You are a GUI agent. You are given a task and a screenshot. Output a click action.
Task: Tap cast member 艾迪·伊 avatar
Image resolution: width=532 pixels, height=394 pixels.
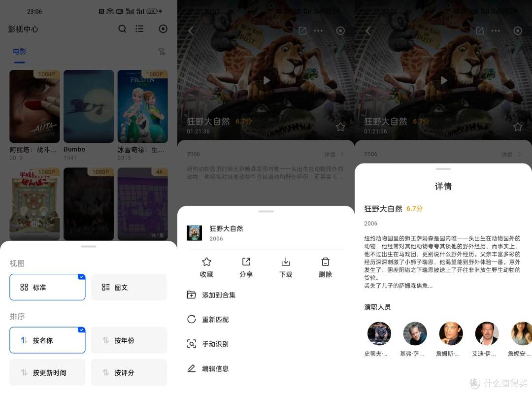(x=487, y=333)
